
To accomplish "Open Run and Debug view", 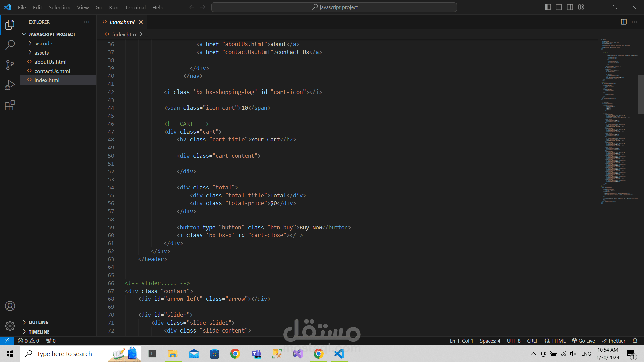I will 10,85.
